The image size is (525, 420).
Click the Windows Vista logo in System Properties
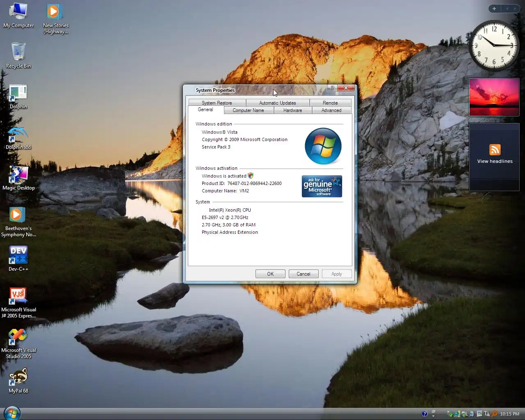tap(323, 146)
